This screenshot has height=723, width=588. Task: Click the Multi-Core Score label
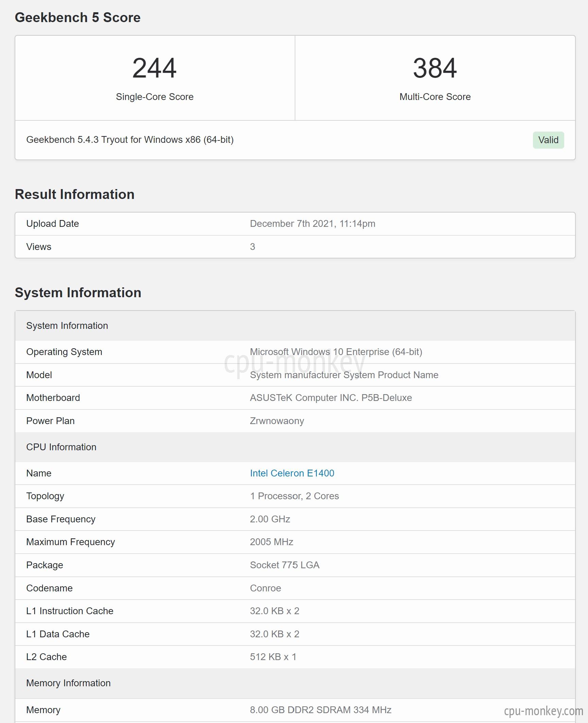[435, 97]
